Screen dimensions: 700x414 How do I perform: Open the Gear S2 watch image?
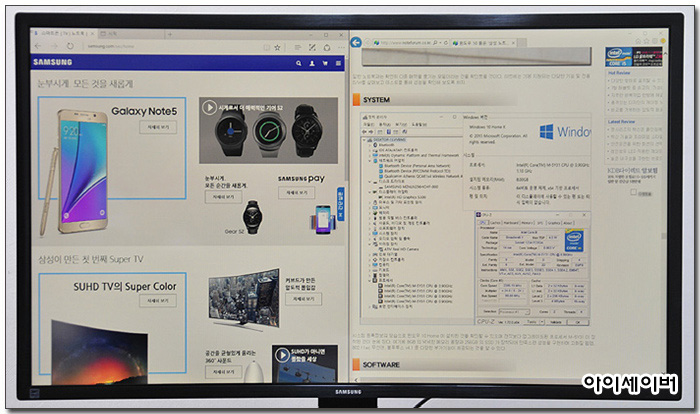tap(252, 217)
